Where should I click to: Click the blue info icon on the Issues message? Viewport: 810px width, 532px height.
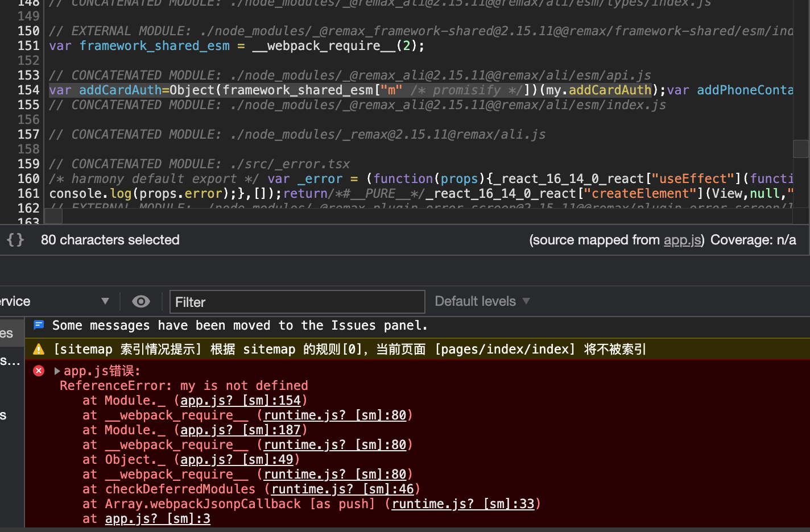pos(39,325)
